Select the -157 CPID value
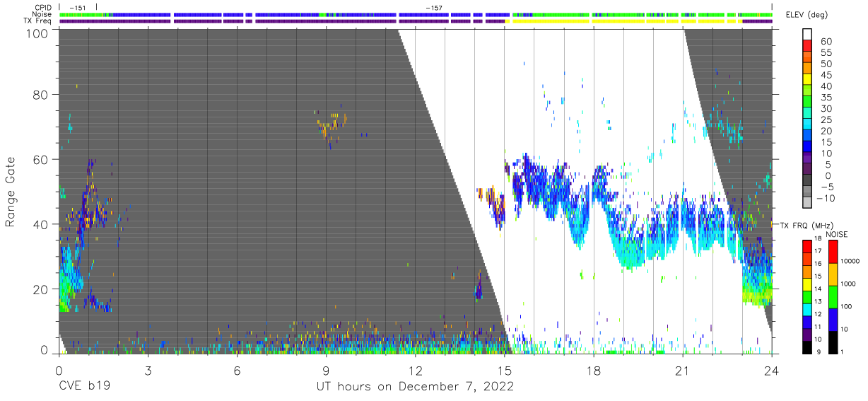868x401 pixels. [434, 8]
